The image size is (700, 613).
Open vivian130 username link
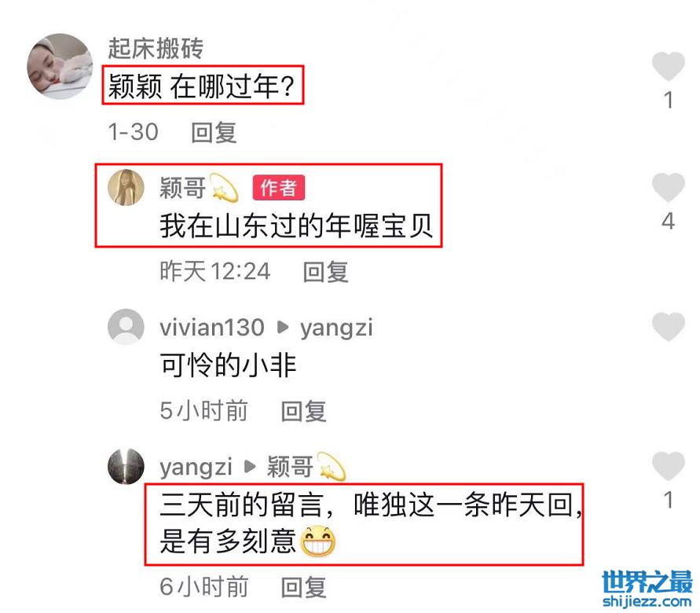(x=212, y=327)
